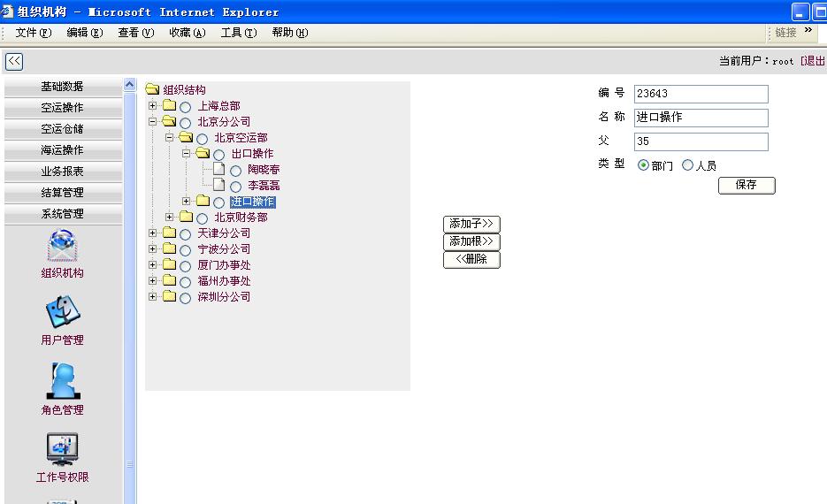The width and height of the screenshot is (827, 504).
Task: Open the 文件(F) menu
Action: [x=34, y=33]
